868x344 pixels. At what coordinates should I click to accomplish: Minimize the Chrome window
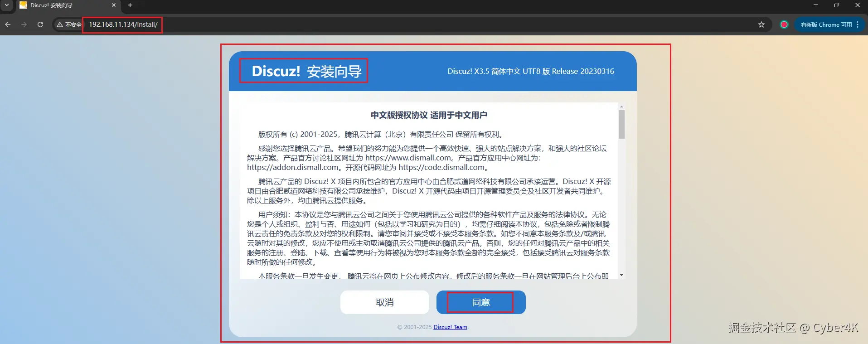point(816,5)
